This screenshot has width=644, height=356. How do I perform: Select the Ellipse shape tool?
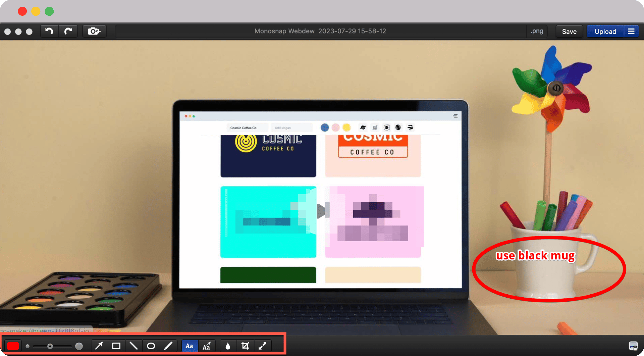(x=151, y=346)
